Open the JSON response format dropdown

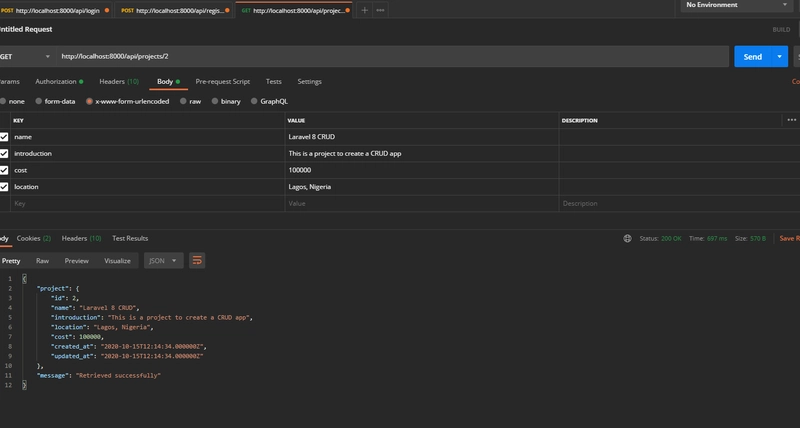coord(163,261)
